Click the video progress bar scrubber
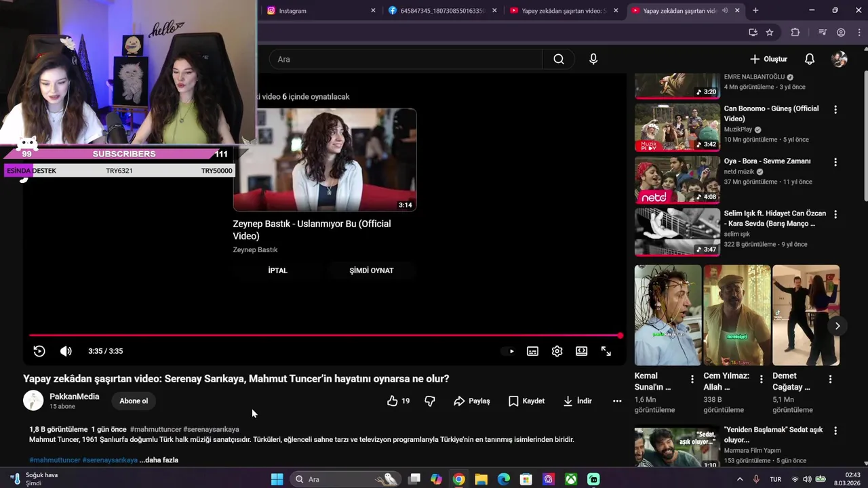This screenshot has height=488, width=868. (620, 335)
